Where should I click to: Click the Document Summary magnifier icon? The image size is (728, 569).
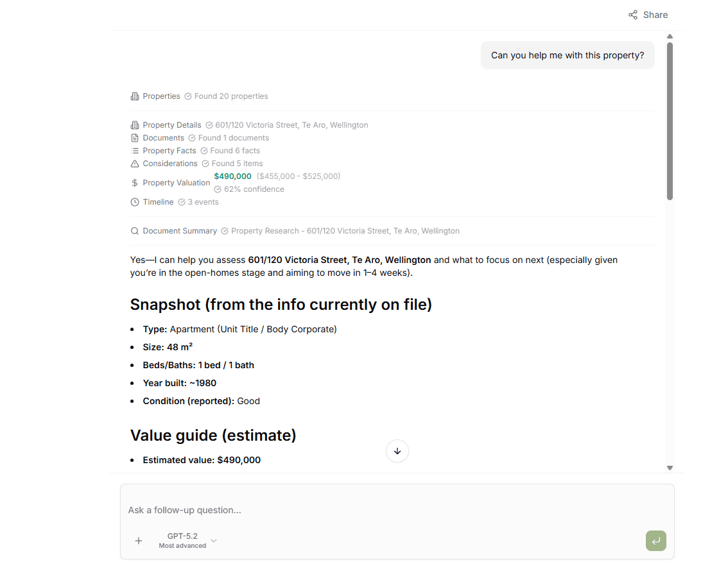click(134, 230)
